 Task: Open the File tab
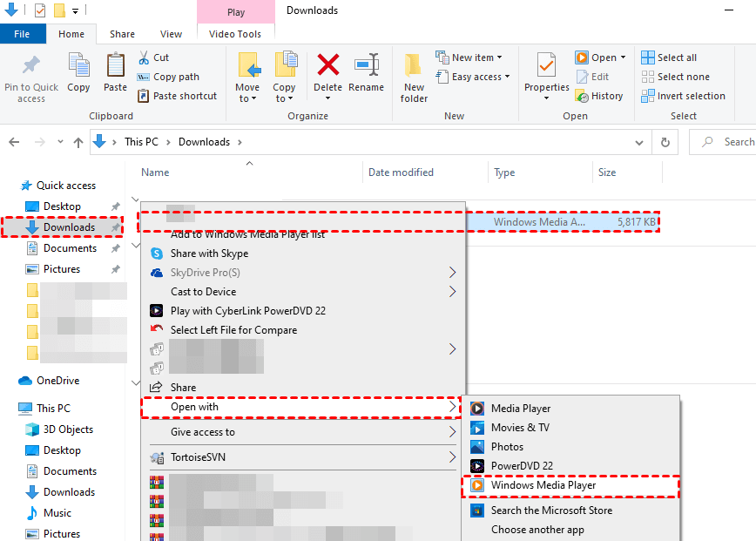(22, 34)
